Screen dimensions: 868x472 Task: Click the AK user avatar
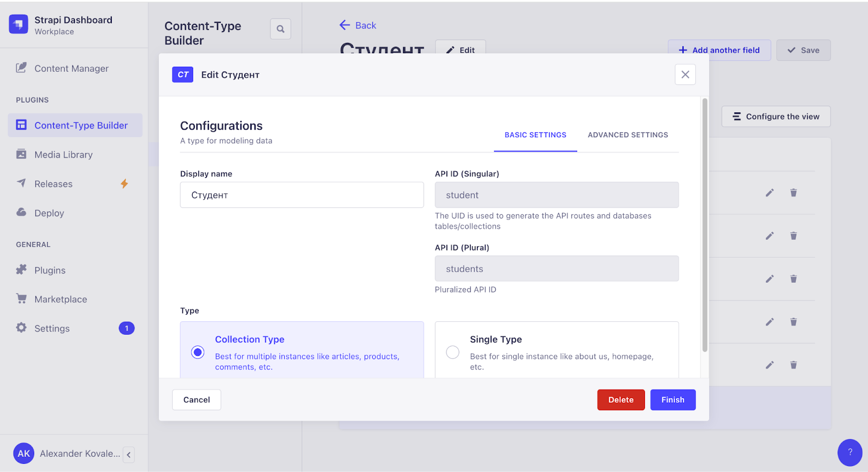point(24,454)
